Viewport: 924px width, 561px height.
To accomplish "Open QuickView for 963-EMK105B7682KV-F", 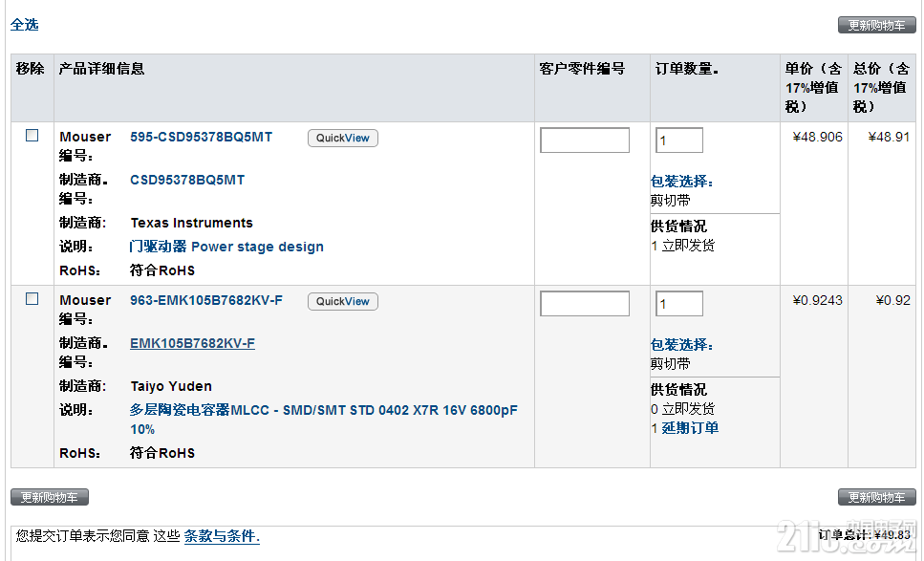I will (x=342, y=301).
